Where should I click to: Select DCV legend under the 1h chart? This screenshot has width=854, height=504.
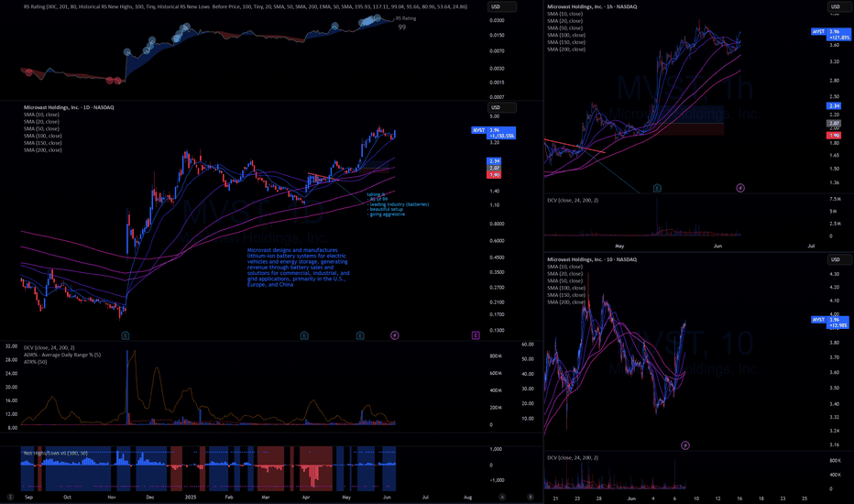coord(573,200)
